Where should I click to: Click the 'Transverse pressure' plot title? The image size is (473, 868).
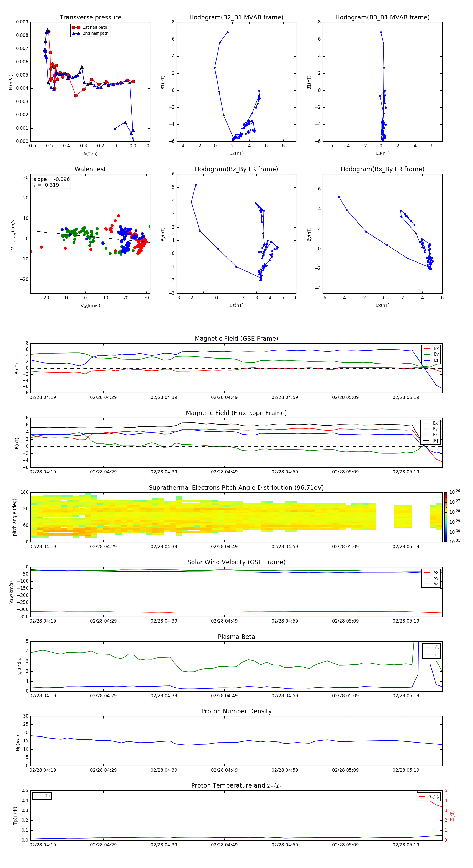pyautogui.click(x=90, y=18)
